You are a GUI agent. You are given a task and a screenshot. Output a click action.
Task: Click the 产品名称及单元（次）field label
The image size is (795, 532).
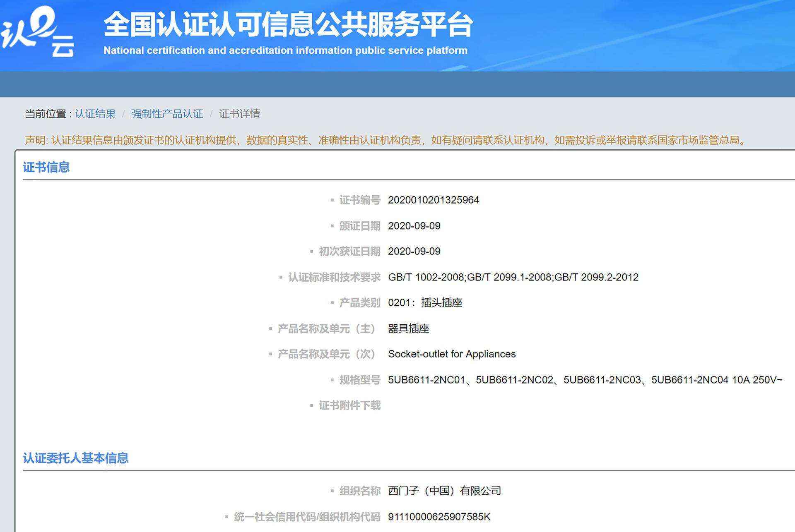(325, 354)
